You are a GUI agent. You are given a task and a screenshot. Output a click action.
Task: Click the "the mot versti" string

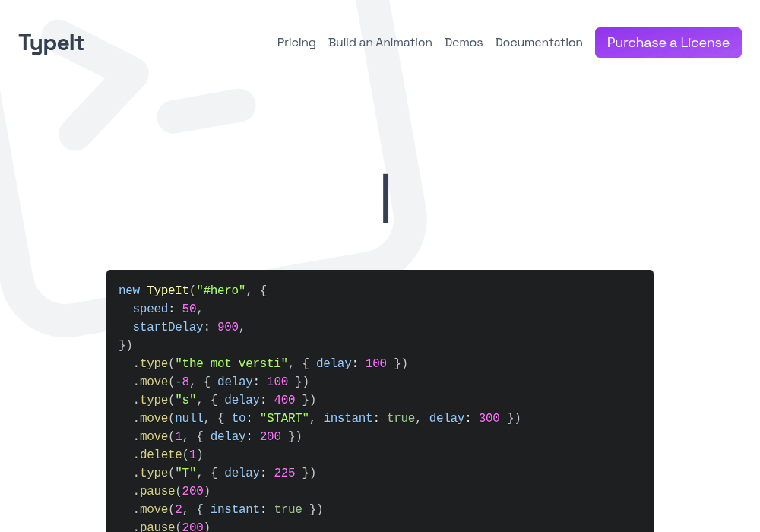click(x=231, y=363)
